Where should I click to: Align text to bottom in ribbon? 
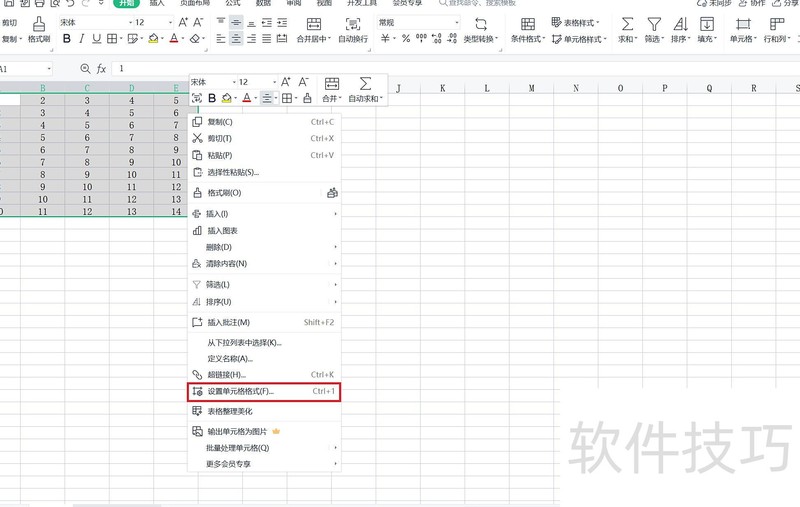coord(251,22)
